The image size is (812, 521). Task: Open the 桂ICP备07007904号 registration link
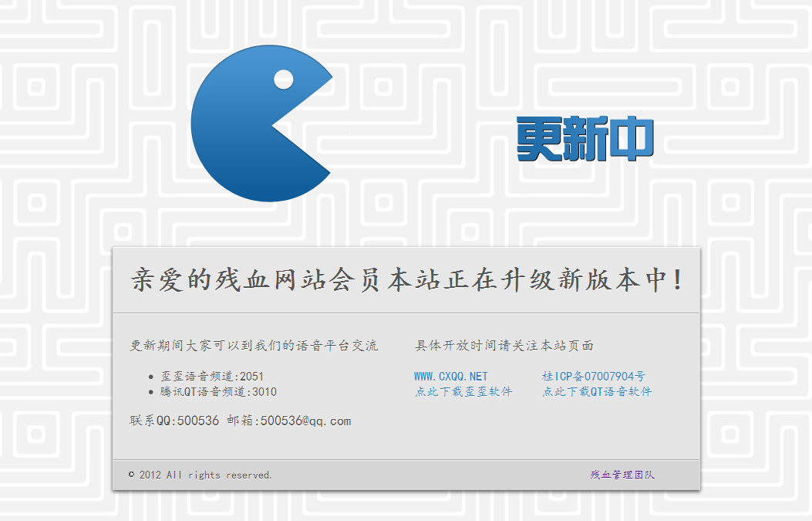tap(595, 376)
